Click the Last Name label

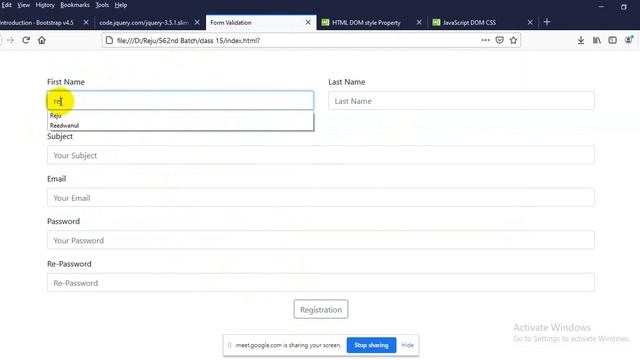click(347, 82)
